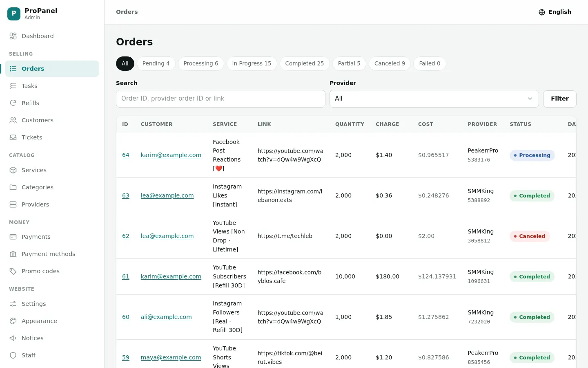Open Notices megaphone icon
588x368 pixels.
tap(13, 338)
